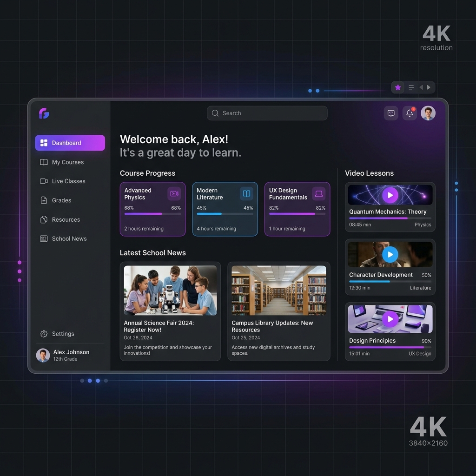
Task: Click the UX Design tag on video card
Action: (x=420, y=354)
